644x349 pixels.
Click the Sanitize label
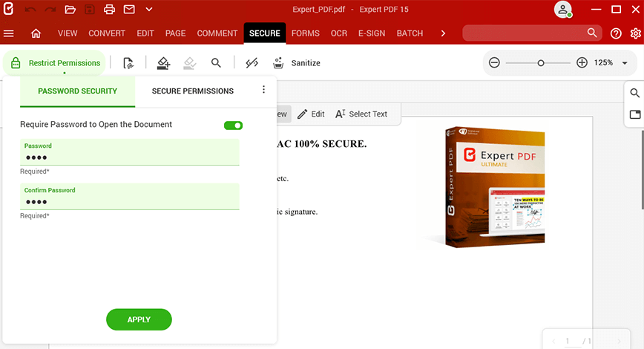coord(306,63)
